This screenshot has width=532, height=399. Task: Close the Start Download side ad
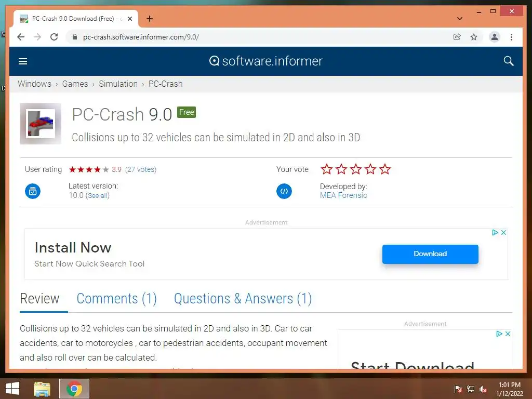click(x=508, y=334)
